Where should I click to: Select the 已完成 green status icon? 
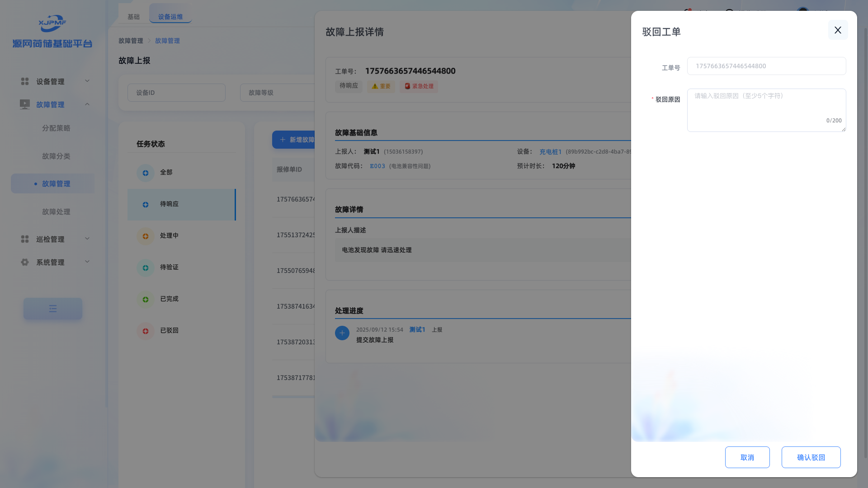[x=146, y=299]
